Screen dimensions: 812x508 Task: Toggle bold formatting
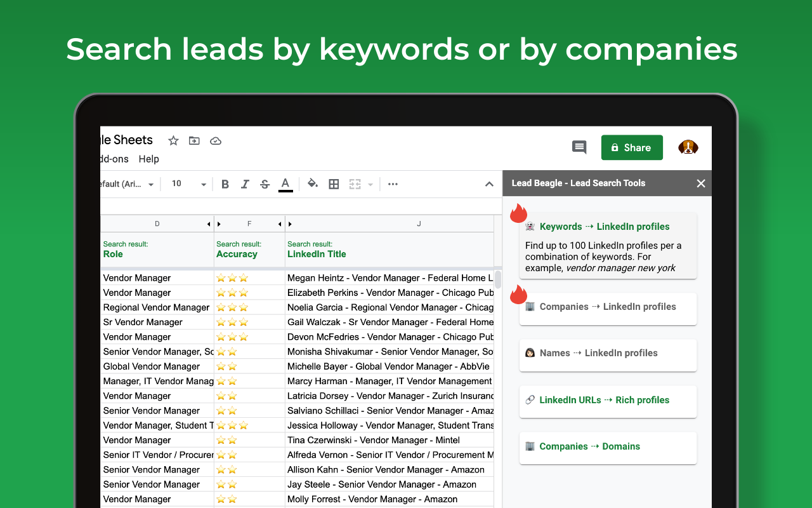pyautogui.click(x=225, y=184)
